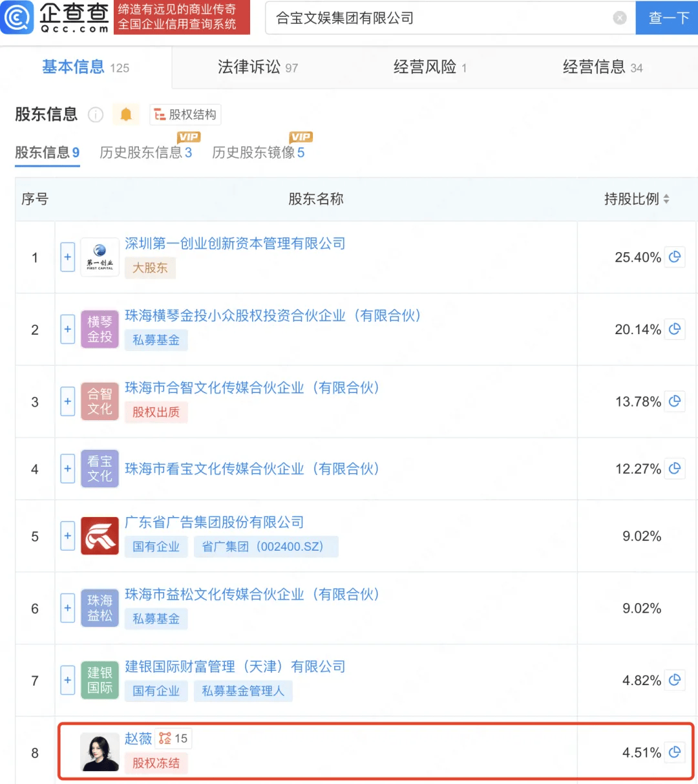Viewport: 698px width, 784px height.
Task: Click 赵薇's profile photo thumbnail
Action: point(100,752)
